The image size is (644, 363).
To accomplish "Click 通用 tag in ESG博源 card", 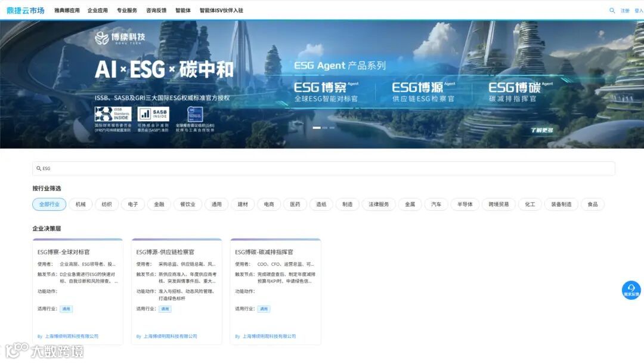I will coord(165,309).
